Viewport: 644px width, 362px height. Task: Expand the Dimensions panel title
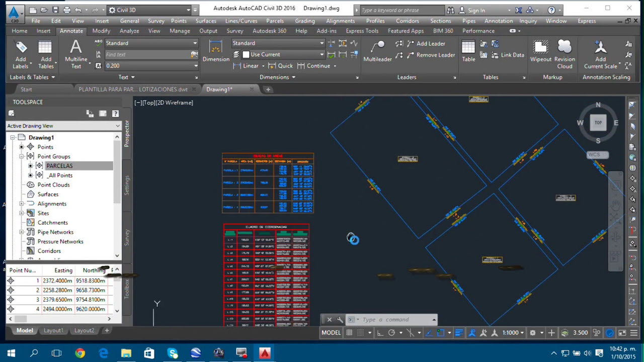[x=277, y=77]
